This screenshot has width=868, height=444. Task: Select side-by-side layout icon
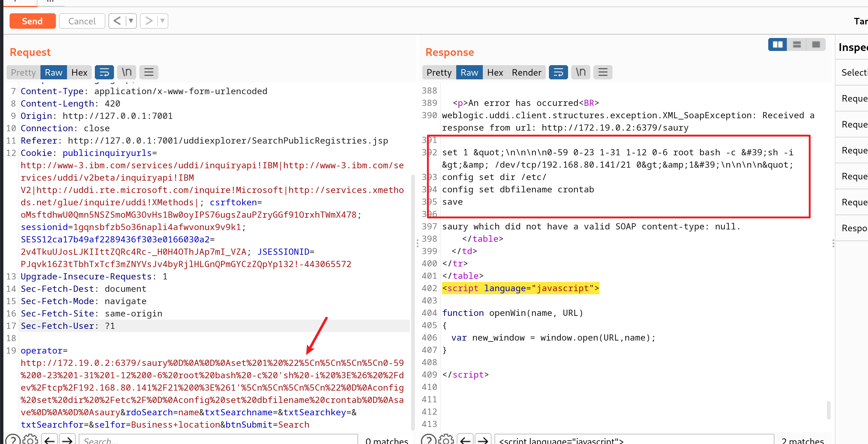[778, 44]
